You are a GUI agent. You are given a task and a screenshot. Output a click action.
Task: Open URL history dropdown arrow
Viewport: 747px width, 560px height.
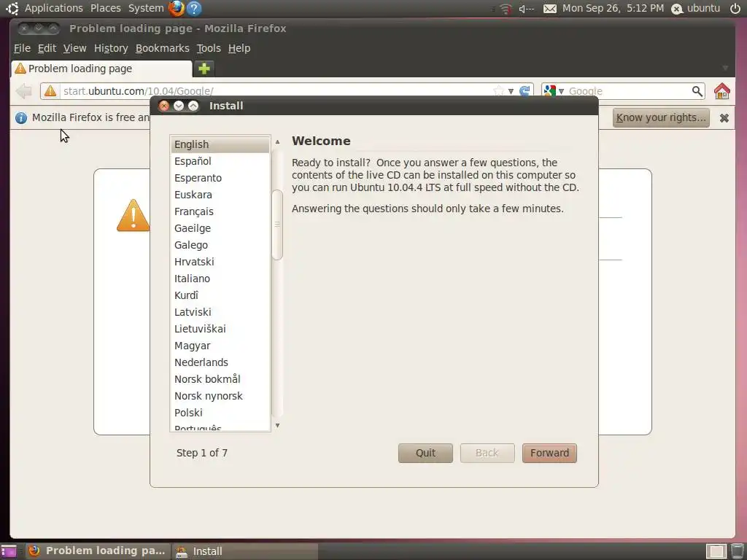click(511, 91)
